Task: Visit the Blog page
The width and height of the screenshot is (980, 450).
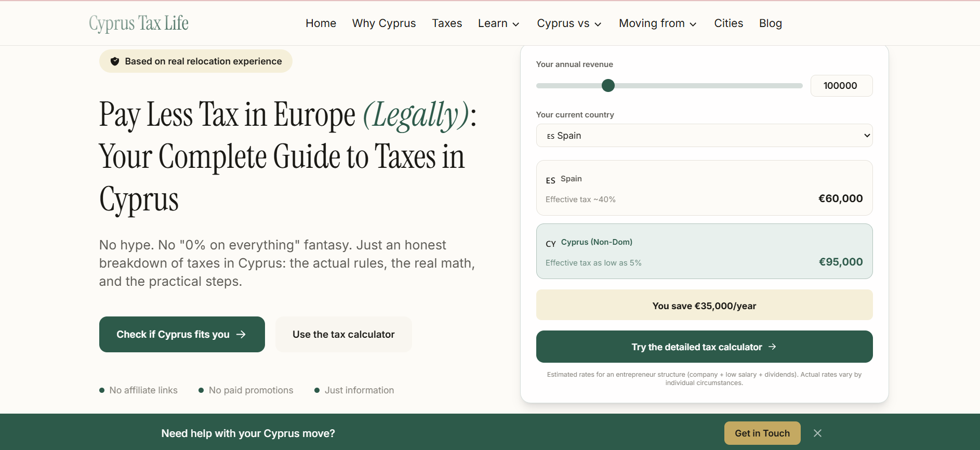Action: pyautogui.click(x=770, y=23)
